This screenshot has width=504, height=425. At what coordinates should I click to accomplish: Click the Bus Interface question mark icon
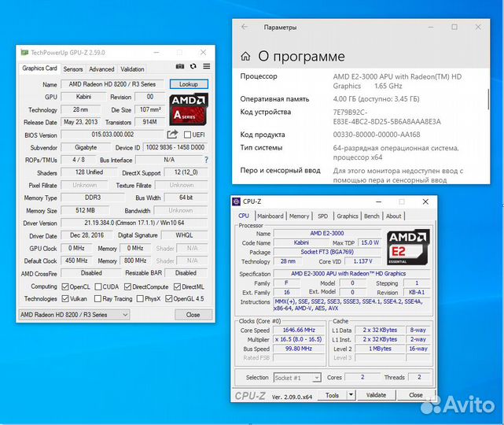(205, 160)
